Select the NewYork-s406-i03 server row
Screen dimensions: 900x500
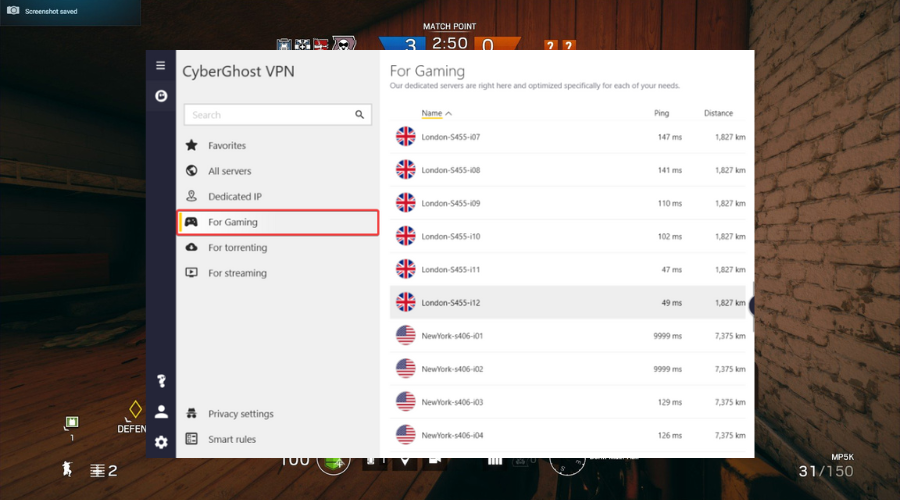click(455, 402)
